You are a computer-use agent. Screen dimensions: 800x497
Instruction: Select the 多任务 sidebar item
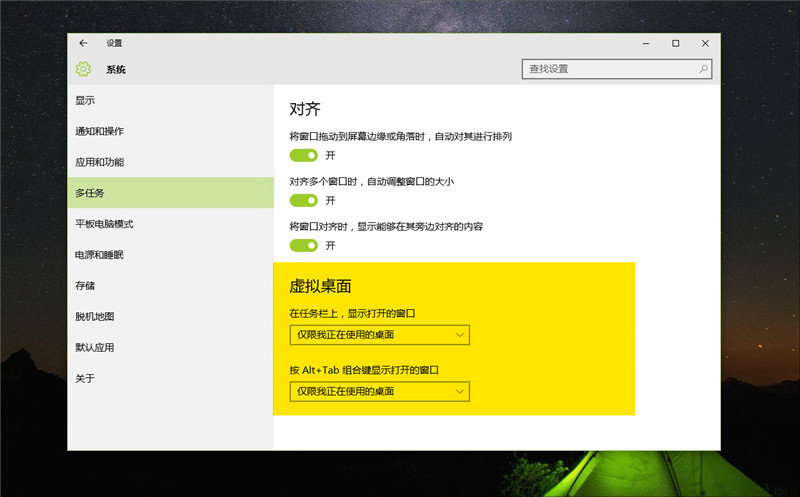click(90, 193)
